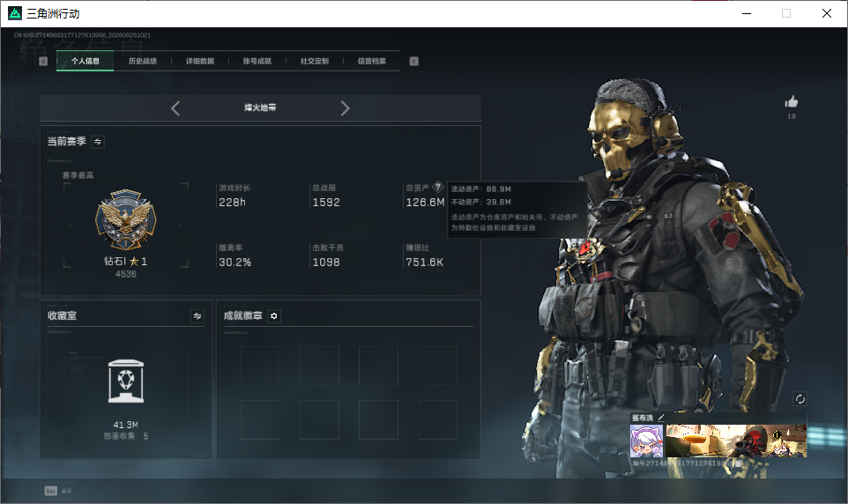Toggle the 当前赛季 season swap button
The height and width of the screenshot is (504, 848).
(98, 142)
